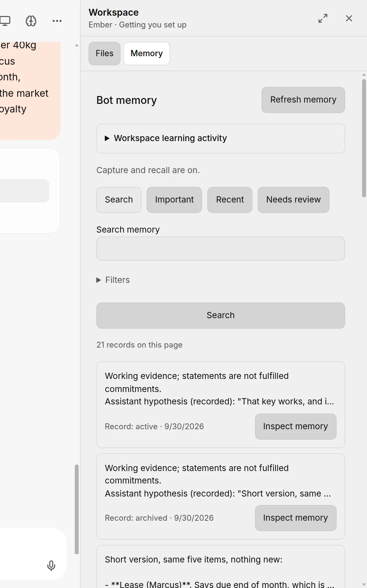Switch to the Files tab

(104, 54)
